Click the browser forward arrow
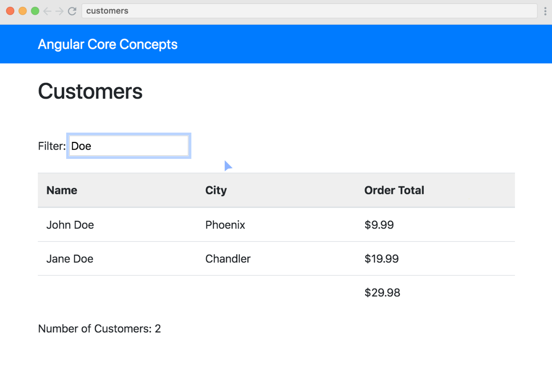 pyautogui.click(x=60, y=11)
